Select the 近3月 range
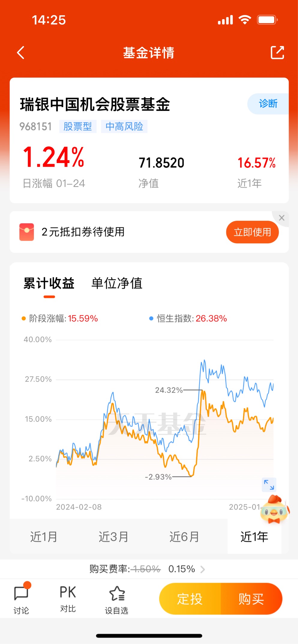 click(x=113, y=536)
